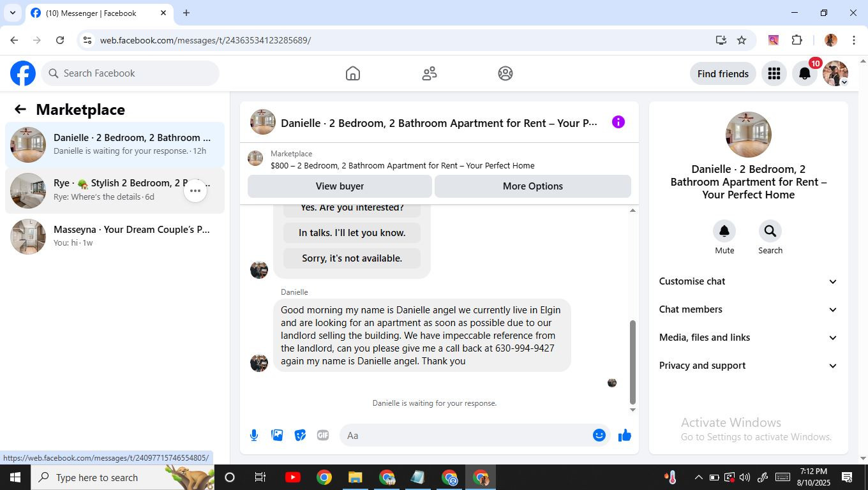Open a new Chrome tab

click(x=186, y=13)
